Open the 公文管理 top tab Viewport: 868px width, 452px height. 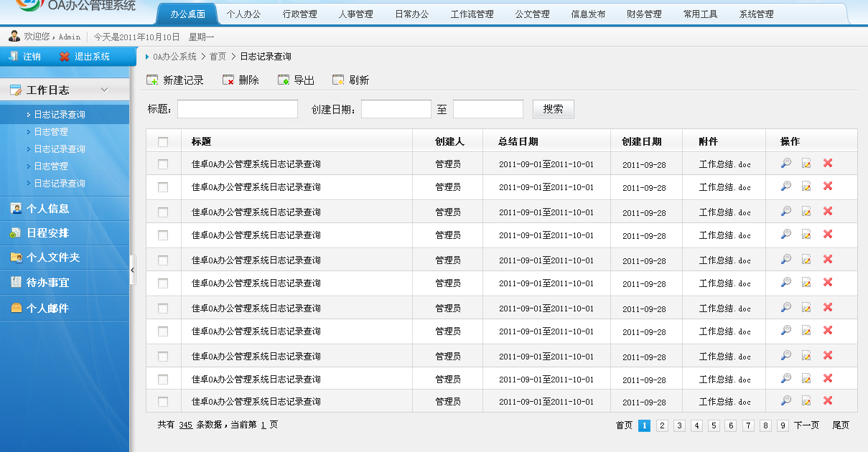point(533,14)
